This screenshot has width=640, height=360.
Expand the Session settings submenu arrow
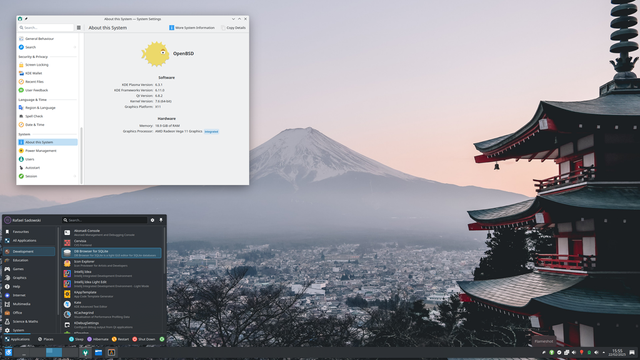click(75, 176)
